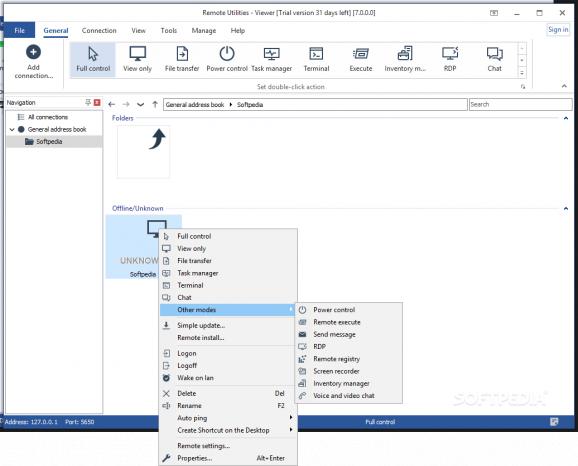
Task: Choose Remote install in context menu
Action: coord(228,338)
